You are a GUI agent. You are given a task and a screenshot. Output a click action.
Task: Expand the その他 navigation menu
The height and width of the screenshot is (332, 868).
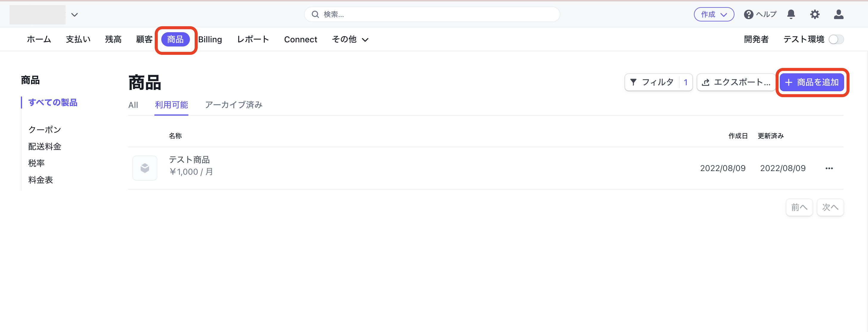(x=350, y=39)
